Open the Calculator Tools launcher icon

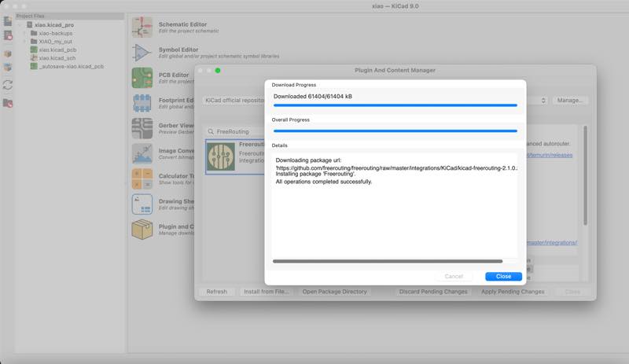(142, 179)
